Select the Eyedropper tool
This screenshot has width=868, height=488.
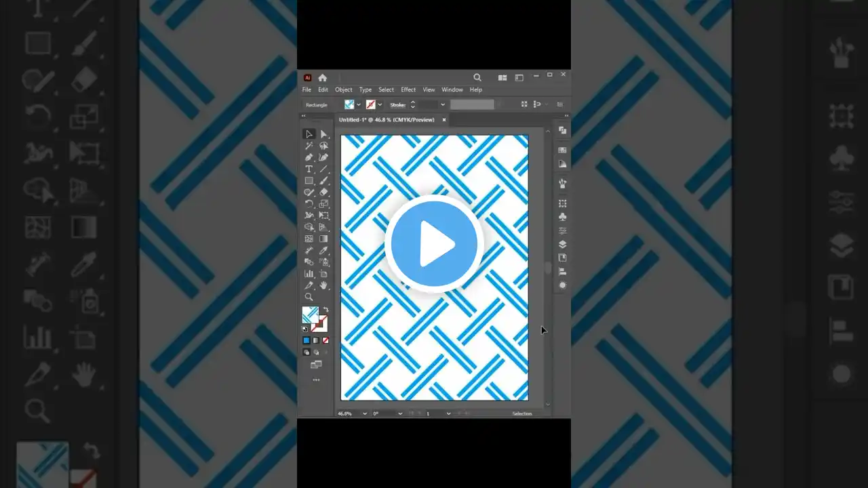coord(324,251)
